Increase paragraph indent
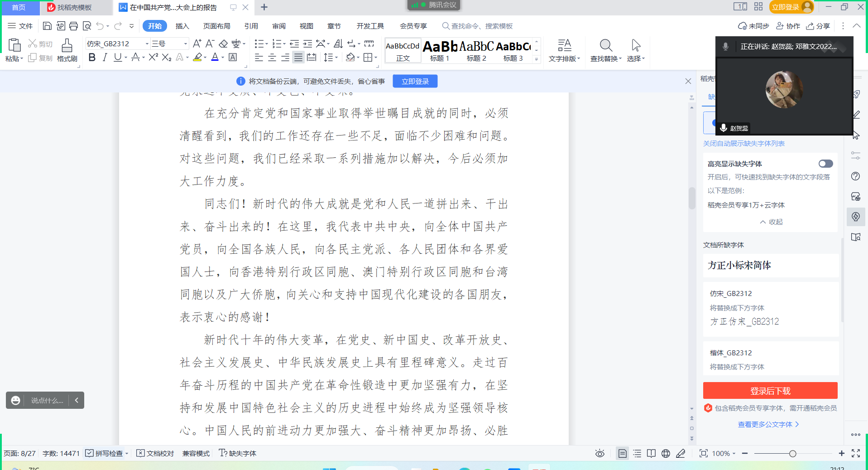Screen dimensions: 868x470 tap(307, 44)
